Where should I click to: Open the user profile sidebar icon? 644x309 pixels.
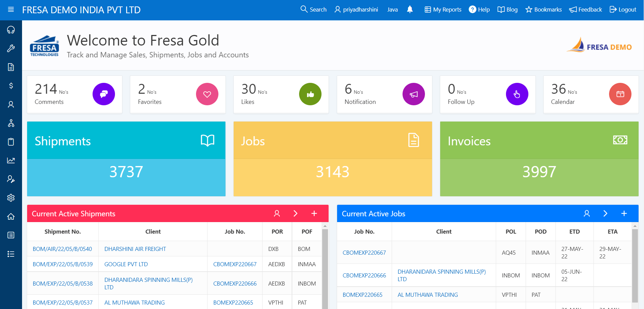point(11,104)
